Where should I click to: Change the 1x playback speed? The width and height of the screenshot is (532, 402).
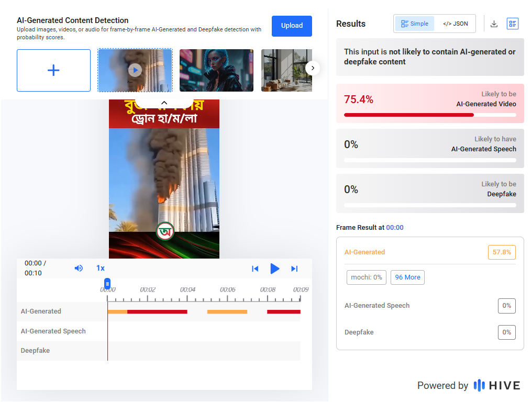[x=100, y=268]
